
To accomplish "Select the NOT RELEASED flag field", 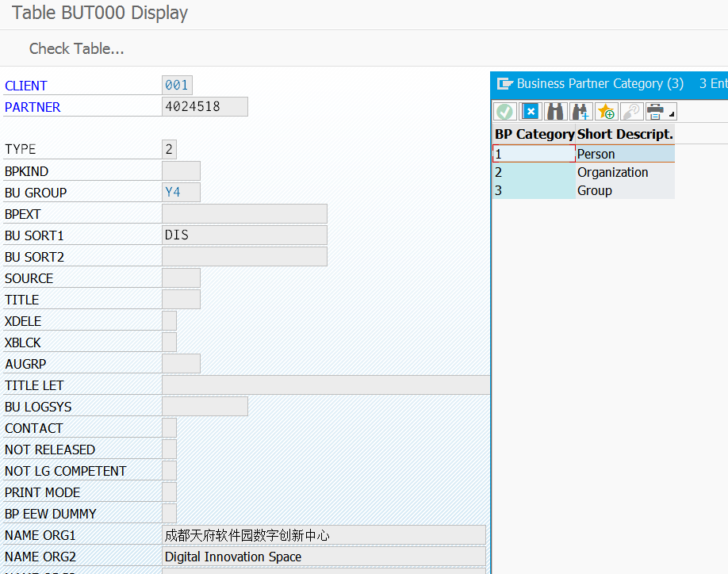I will [x=169, y=450].
